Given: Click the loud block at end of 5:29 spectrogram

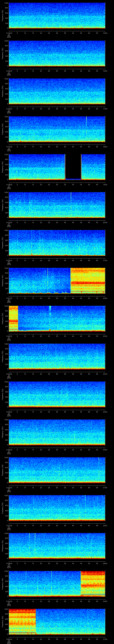Looking at the screenshot, I should (x=93, y=584).
